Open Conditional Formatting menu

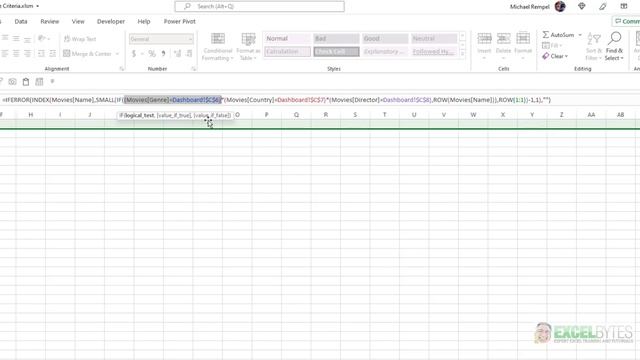point(218,47)
